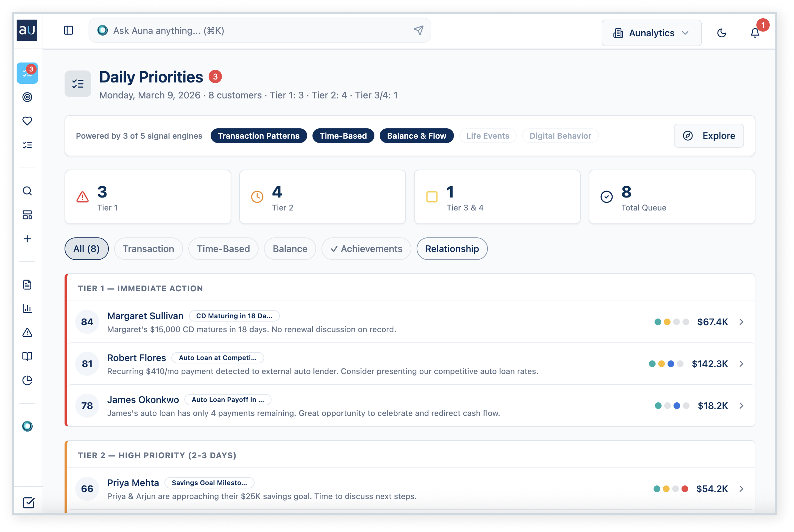Toggle sidebar panel collapse icon
This screenshot has width=794, height=532.
point(69,31)
